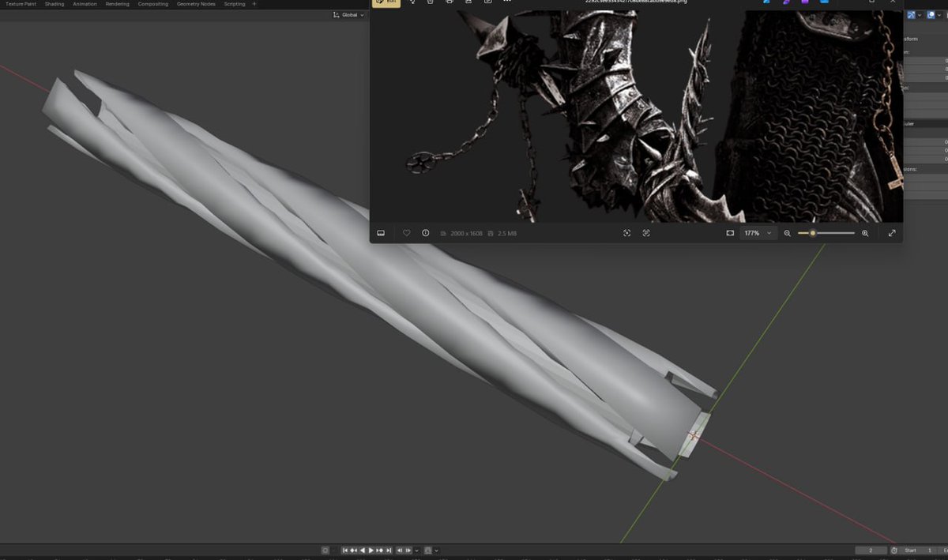
Task: Fit image to window in Photos viewer
Action: 730,233
